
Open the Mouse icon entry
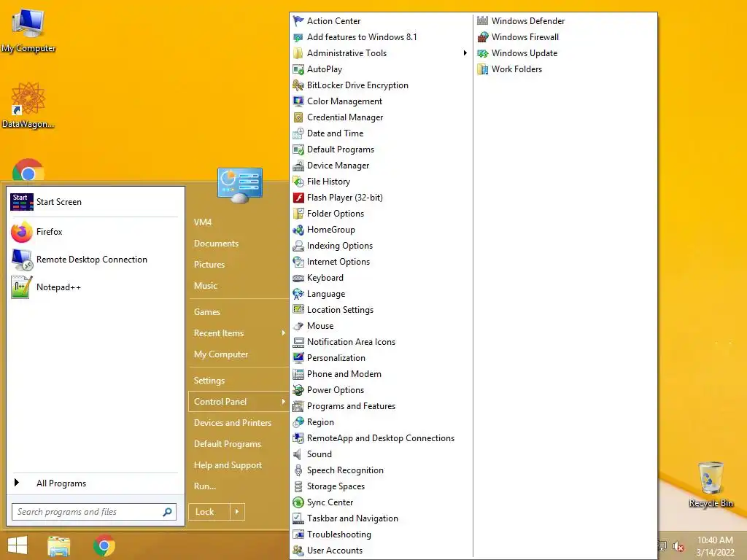(298, 326)
